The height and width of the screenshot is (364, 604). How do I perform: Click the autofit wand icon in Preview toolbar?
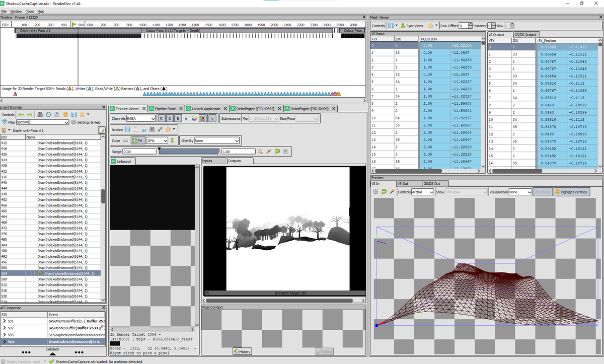(x=392, y=192)
